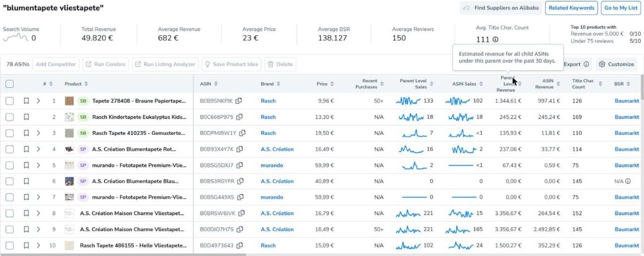Screen dimensions: 644x256
Task: Open Related Keywords
Action: (571, 8)
